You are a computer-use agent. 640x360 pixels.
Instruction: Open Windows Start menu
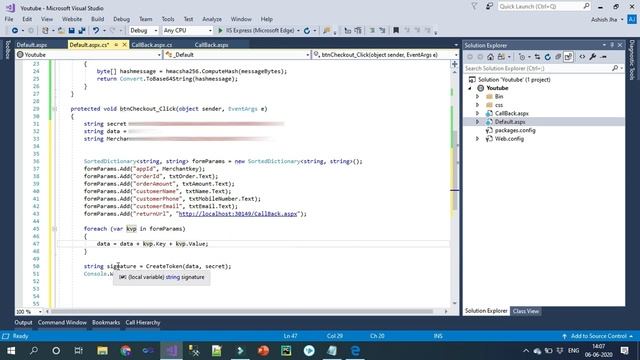[11, 351]
